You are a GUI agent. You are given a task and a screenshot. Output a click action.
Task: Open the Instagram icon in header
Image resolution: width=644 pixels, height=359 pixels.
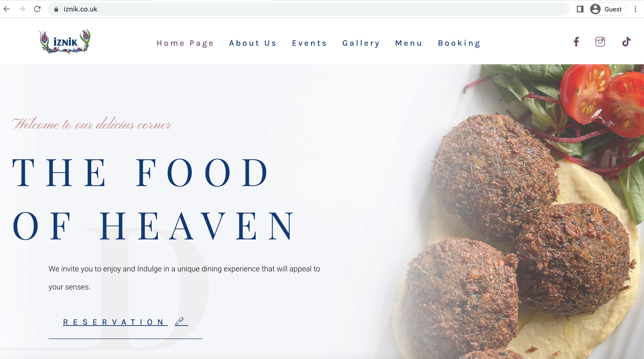pos(600,42)
